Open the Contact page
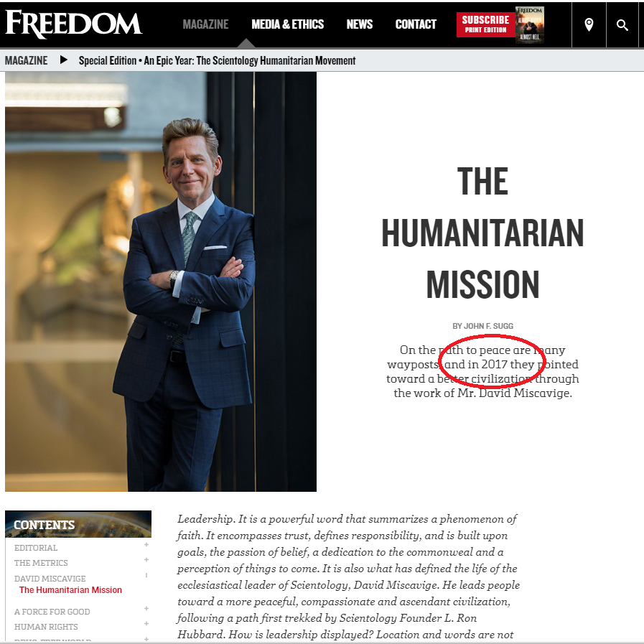 coord(416,24)
